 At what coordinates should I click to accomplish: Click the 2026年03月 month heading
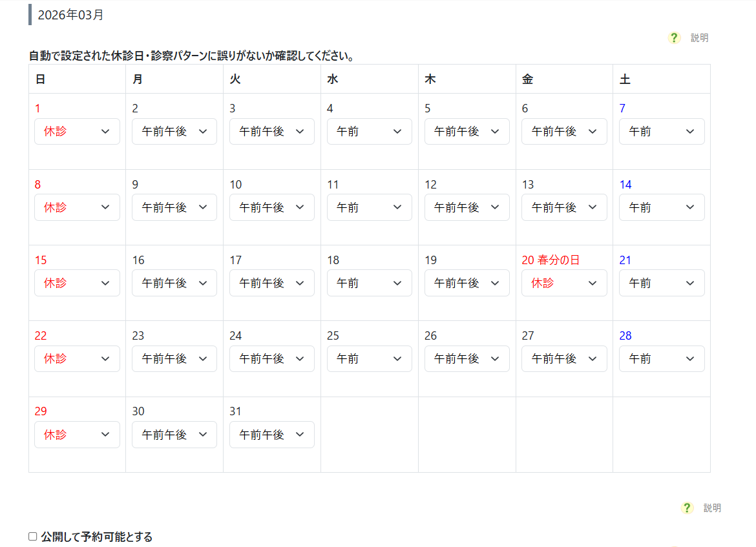coord(70,15)
